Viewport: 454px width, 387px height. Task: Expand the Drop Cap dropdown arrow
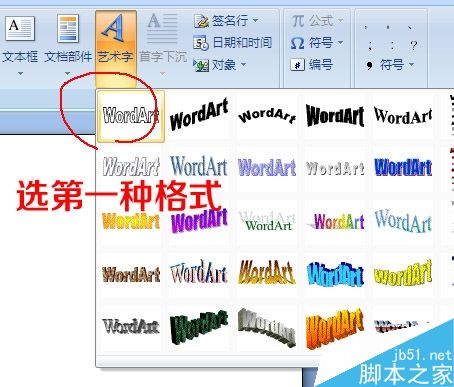coord(163,73)
